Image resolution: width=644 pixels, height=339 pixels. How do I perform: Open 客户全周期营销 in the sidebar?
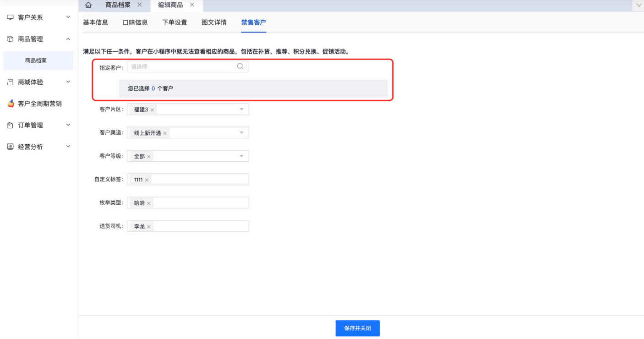[x=39, y=104]
